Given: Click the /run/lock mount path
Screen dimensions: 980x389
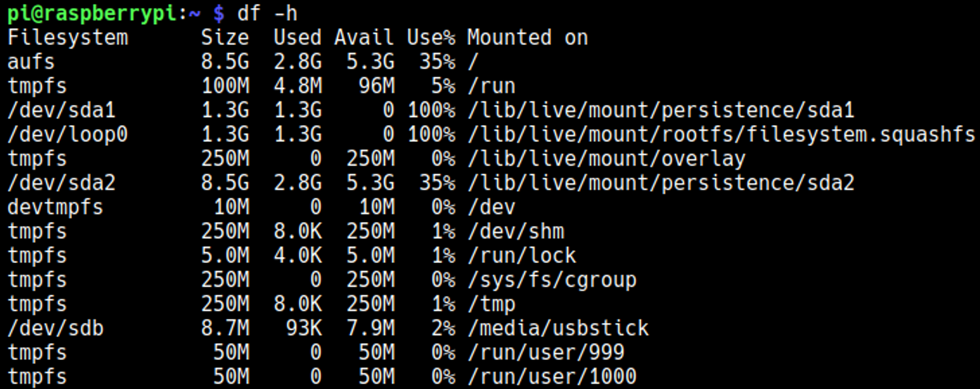Looking at the screenshot, I should tap(522, 256).
